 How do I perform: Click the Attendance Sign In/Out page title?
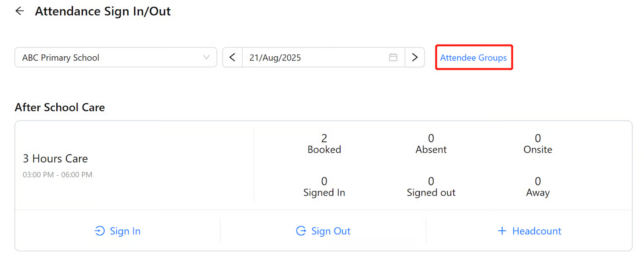[103, 11]
